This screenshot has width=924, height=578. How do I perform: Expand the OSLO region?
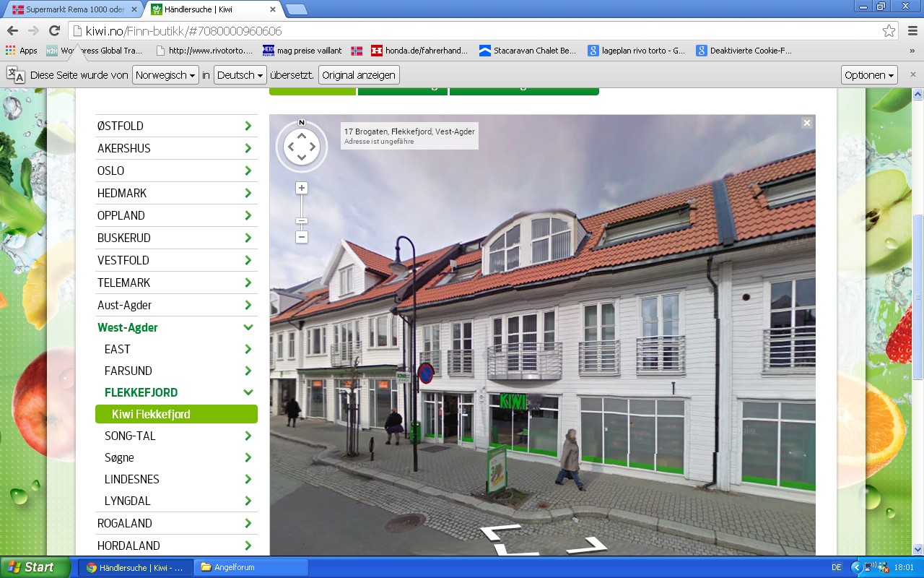176,171
